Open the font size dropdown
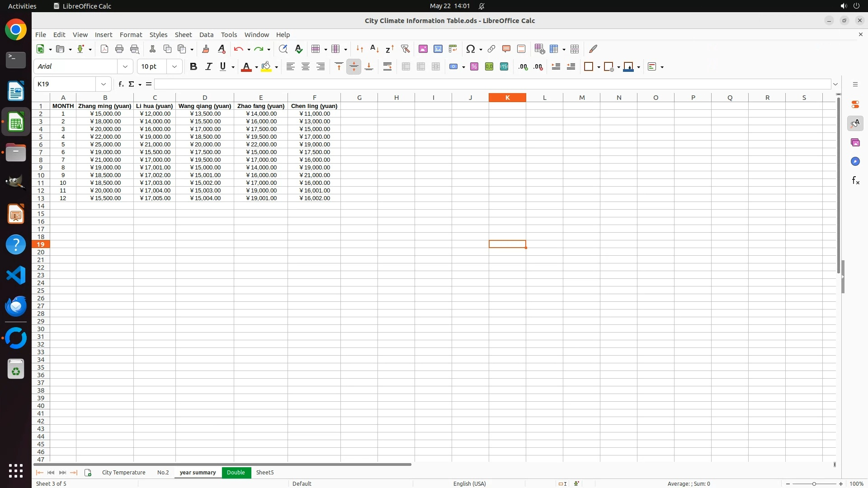 [x=175, y=66]
